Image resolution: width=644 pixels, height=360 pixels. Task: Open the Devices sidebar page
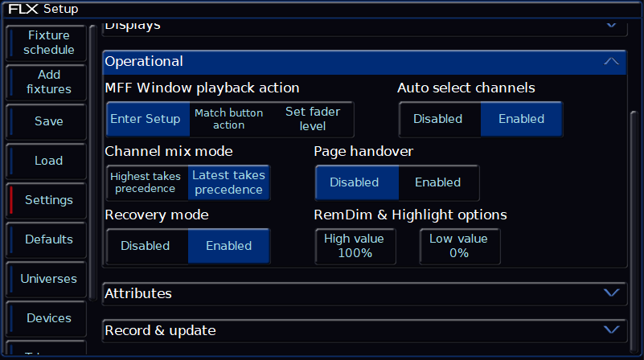47,318
